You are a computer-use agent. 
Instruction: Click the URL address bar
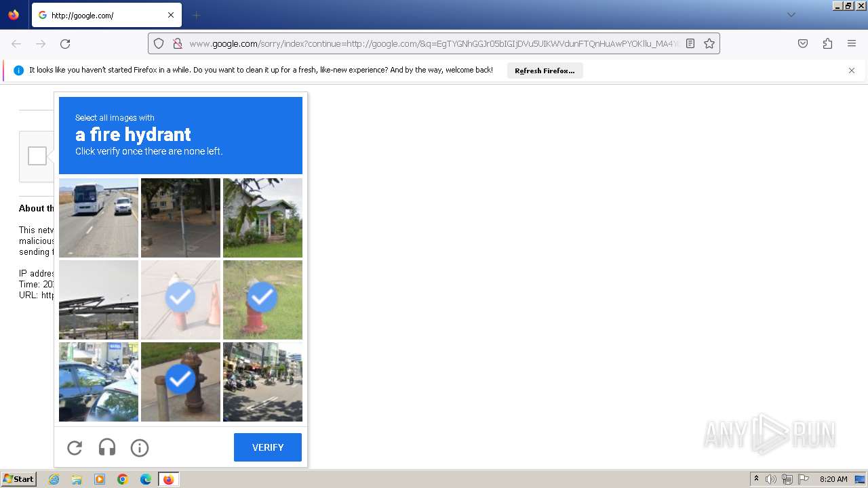click(x=434, y=43)
